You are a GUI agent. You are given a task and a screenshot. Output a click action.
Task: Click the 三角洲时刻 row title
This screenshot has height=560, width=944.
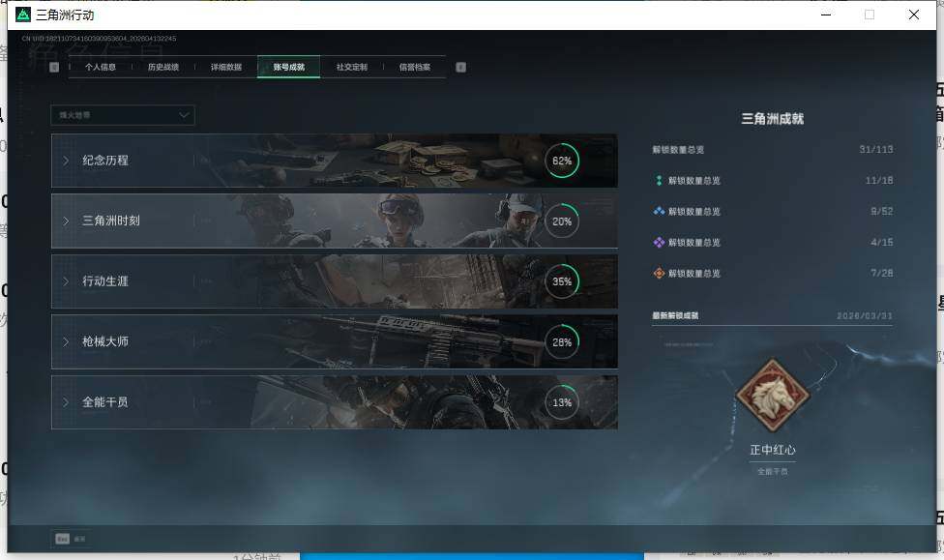point(111,221)
